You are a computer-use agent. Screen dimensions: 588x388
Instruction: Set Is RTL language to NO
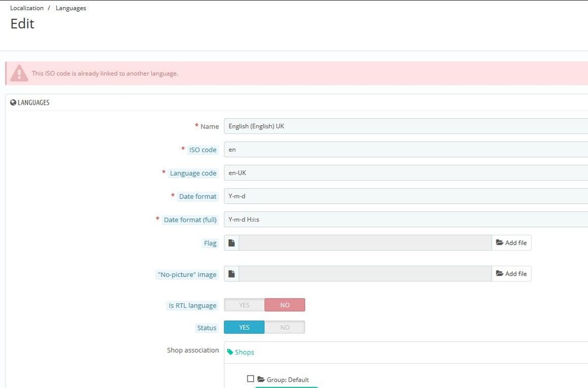coord(285,305)
